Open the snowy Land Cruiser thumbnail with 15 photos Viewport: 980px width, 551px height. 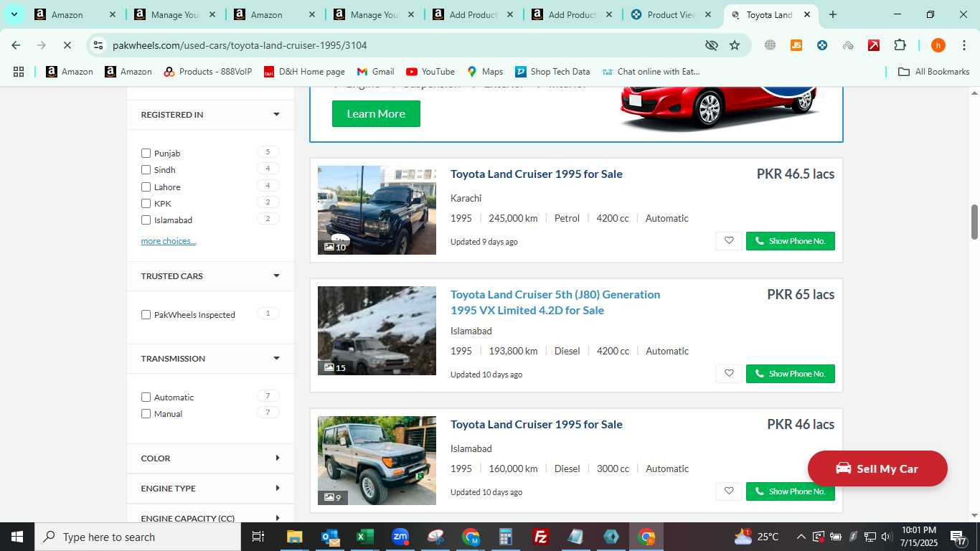click(377, 331)
